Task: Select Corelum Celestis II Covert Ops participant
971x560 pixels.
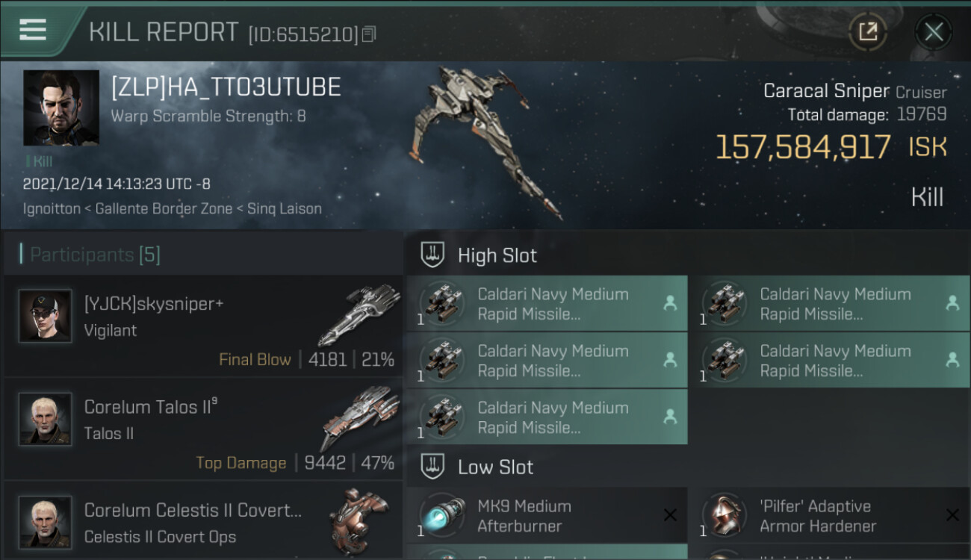Action: click(x=202, y=523)
